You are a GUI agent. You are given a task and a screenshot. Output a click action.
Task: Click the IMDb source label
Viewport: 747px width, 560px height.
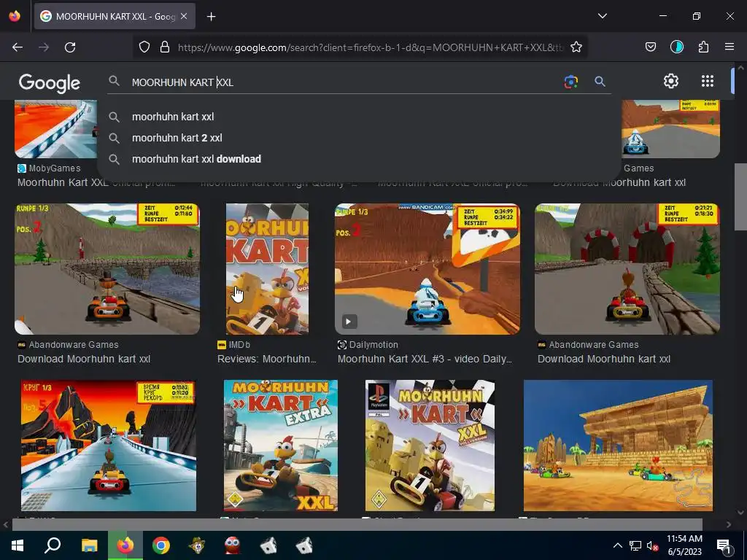(239, 345)
